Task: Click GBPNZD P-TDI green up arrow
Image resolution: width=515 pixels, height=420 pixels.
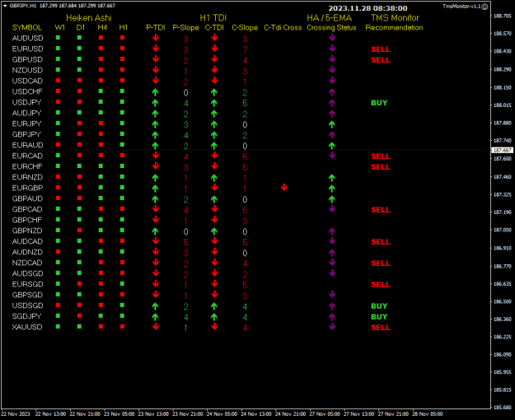Action: [x=156, y=231]
